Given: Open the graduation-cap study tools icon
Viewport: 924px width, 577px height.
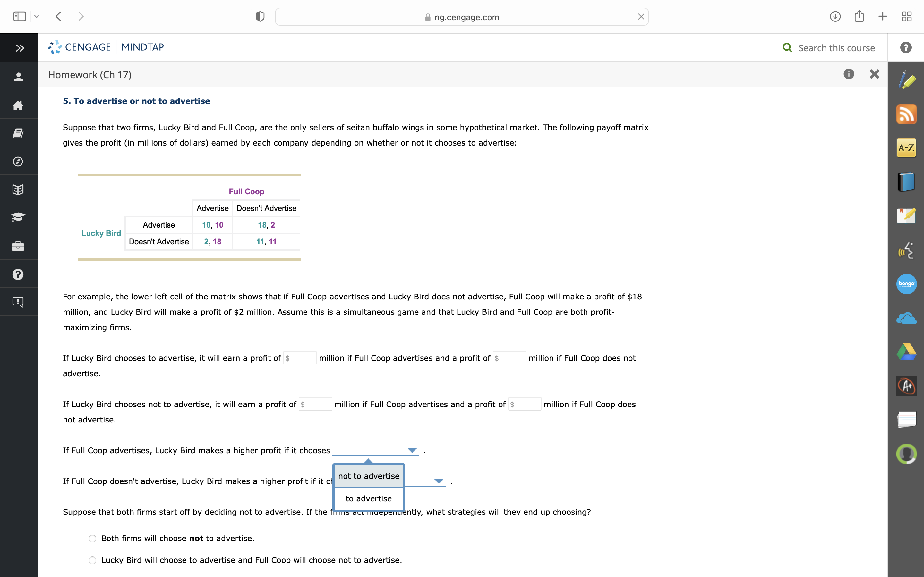Looking at the screenshot, I should point(18,217).
